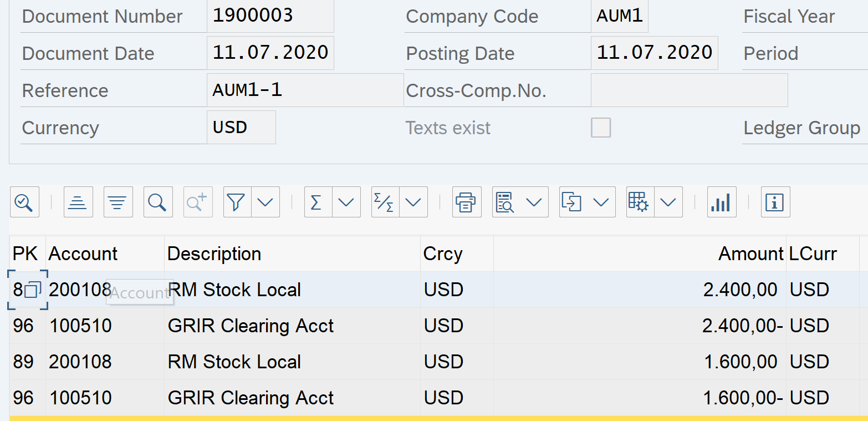This screenshot has width=868, height=421.
Task: Open the export options dropdown arrow
Action: point(601,202)
